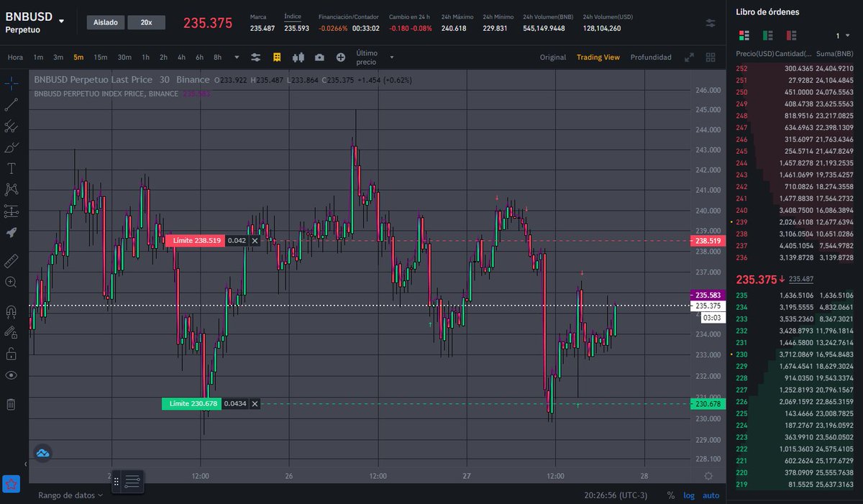The width and height of the screenshot is (863, 504).
Task: Open the chart axis settings gear
Action: pos(708,476)
